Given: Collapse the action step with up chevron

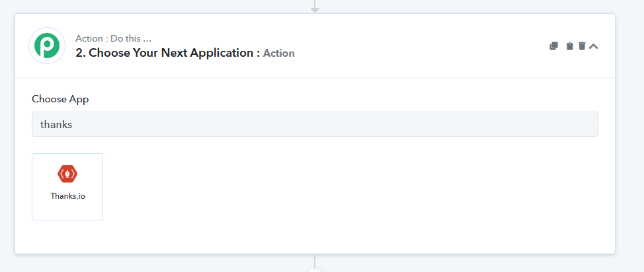Looking at the screenshot, I should tap(593, 46).
